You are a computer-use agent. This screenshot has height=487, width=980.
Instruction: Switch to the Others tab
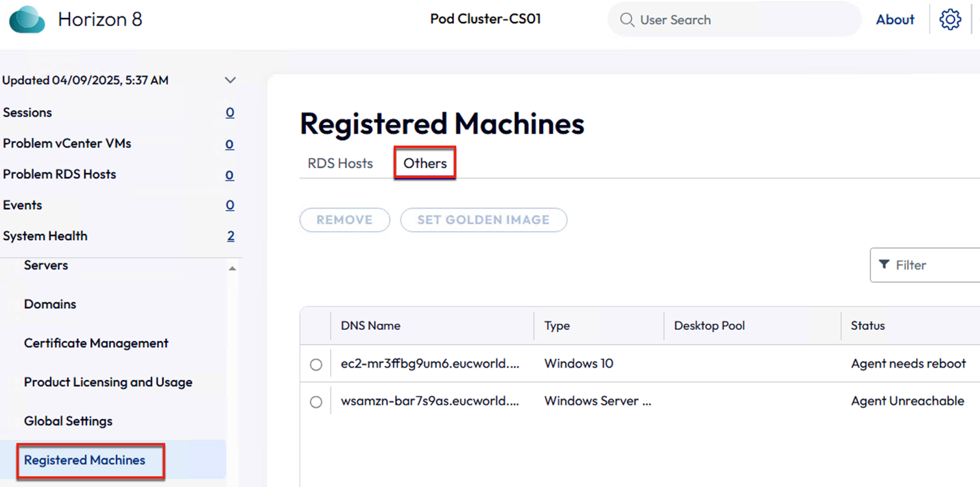(x=425, y=163)
